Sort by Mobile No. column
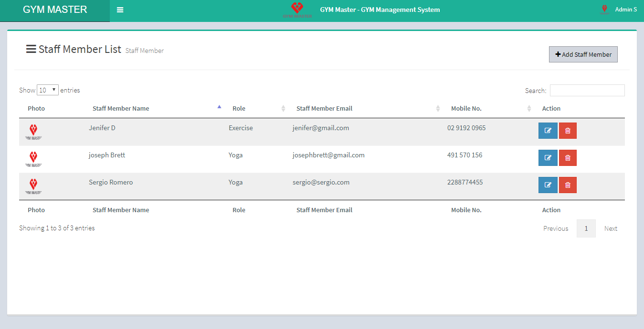This screenshot has height=329, width=644. (466, 109)
